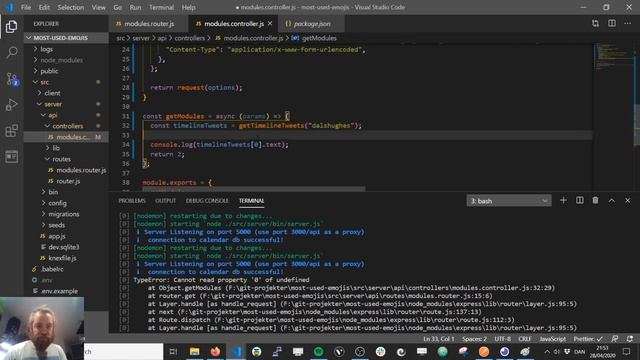Open the Help menu
This screenshot has height=360, width=640.
pos(188,7)
